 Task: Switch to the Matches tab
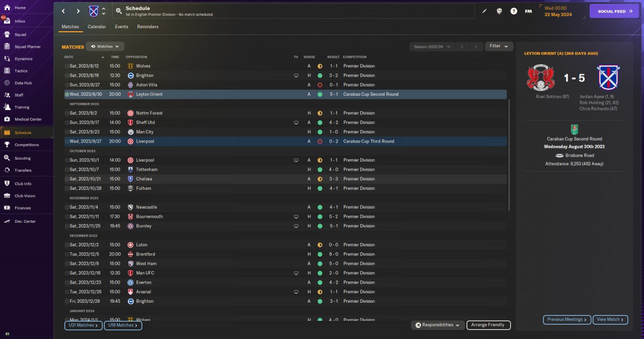tap(70, 27)
